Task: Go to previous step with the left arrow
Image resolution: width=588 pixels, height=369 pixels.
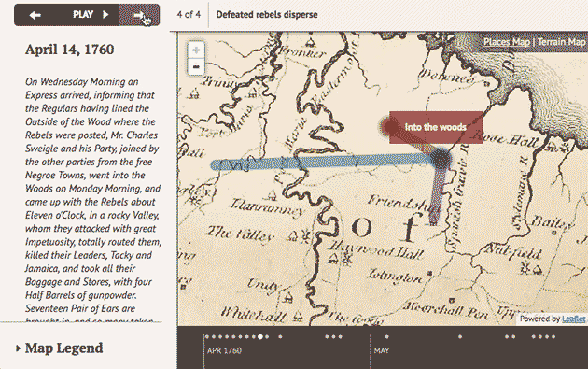Action: pyautogui.click(x=35, y=15)
